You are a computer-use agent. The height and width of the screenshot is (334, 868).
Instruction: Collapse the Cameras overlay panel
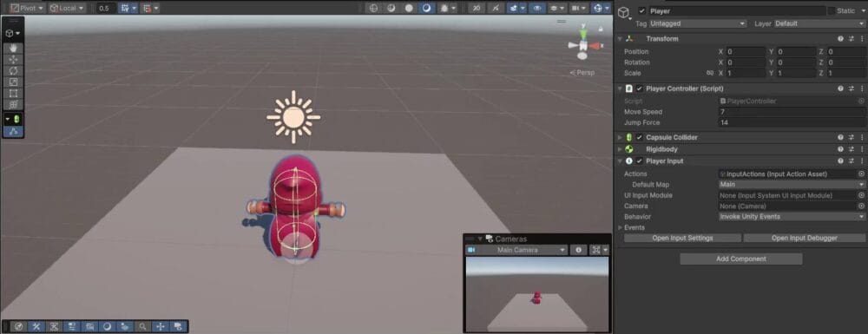click(480, 239)
